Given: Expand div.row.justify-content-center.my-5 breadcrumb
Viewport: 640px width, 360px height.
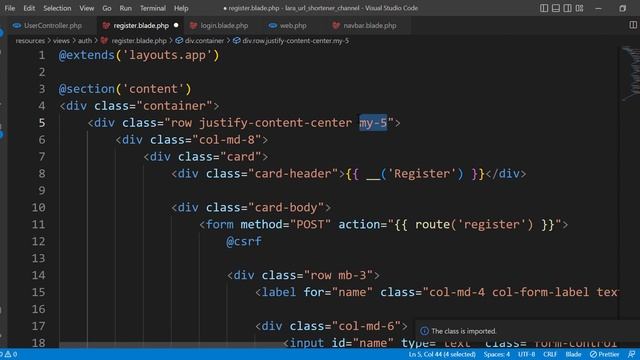Looking at the screenshot, I should pos(296,40).
